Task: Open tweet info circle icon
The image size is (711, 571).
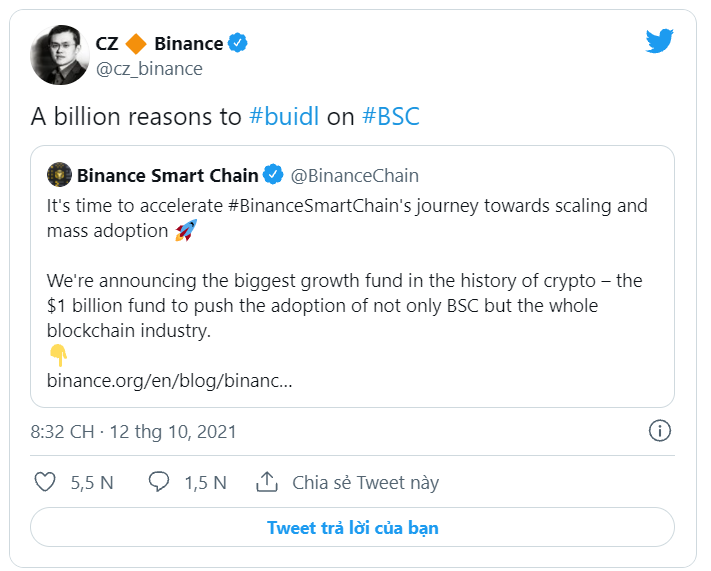Action: 659,431
